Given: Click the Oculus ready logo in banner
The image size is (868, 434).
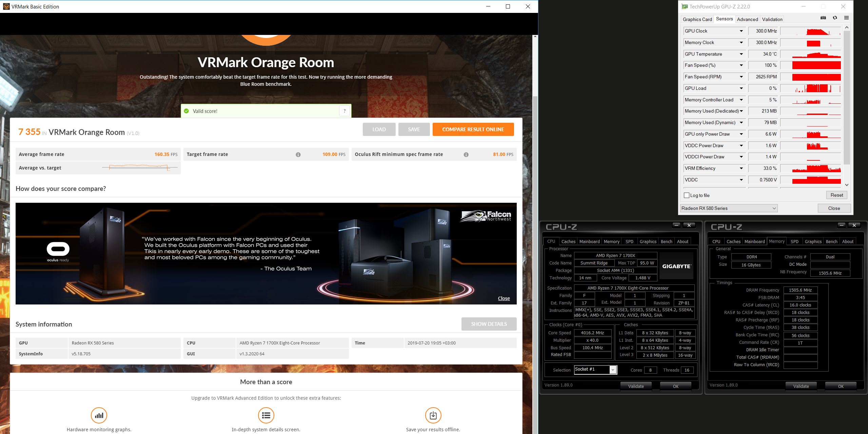Looking at the screenshot, I should pyautogui.click(x=58, y=252).
